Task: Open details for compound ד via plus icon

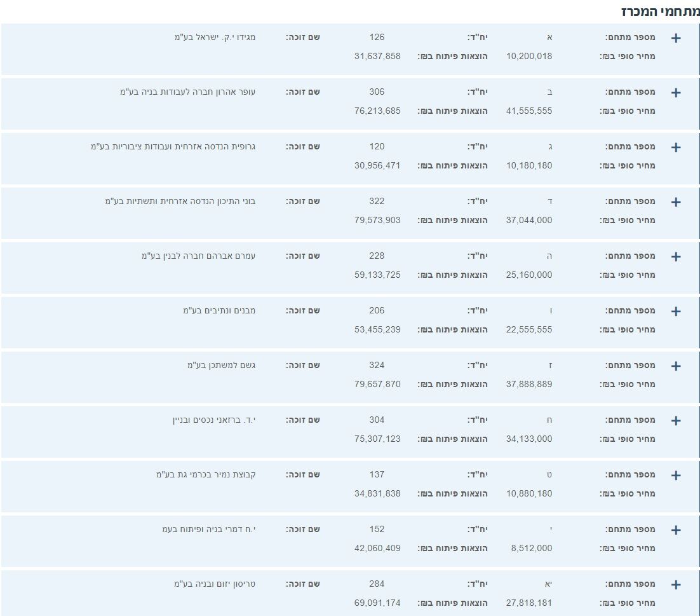Action: point(676,202)
